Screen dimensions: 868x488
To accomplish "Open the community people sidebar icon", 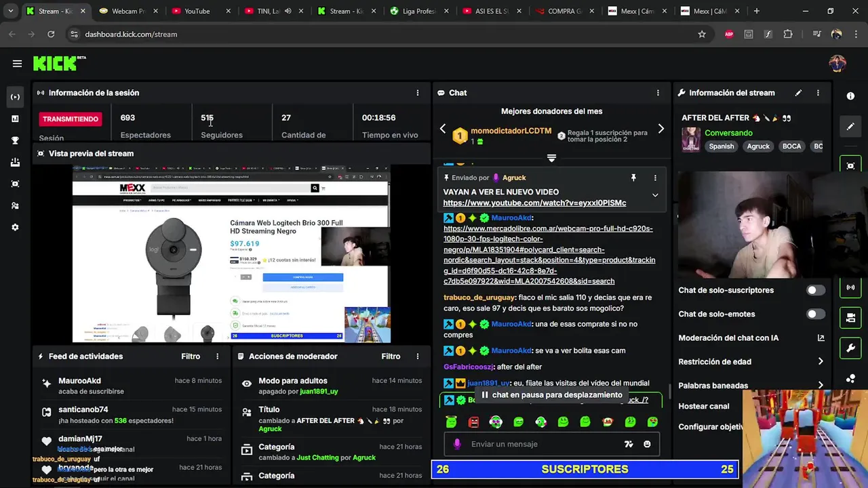I will click(x=15, y=205).
